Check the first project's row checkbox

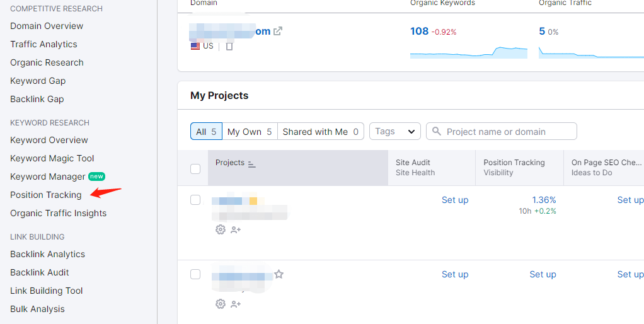tap(195, 200)
